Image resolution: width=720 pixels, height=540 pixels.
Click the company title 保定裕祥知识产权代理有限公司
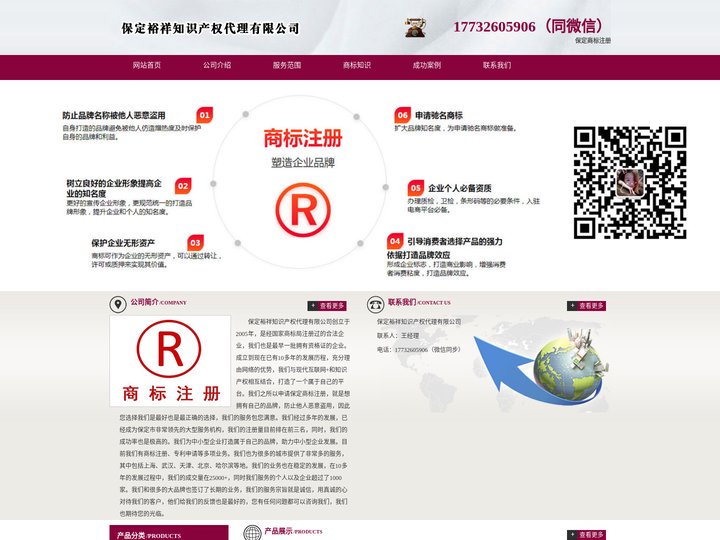210,28
